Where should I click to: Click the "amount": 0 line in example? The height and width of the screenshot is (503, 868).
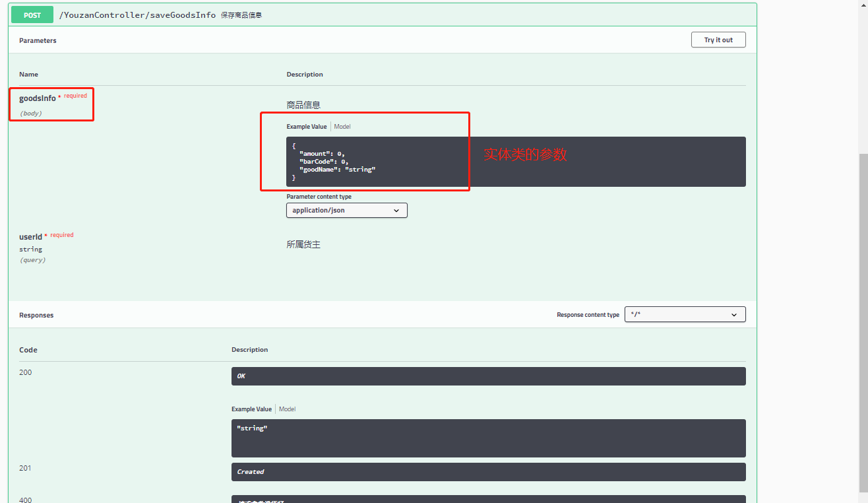322,154
